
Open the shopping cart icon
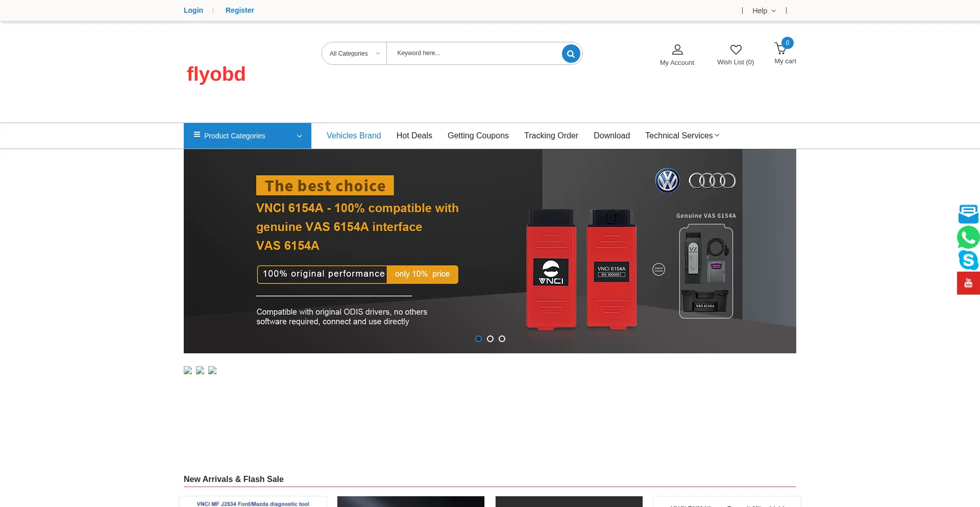[x=780, y=49]
